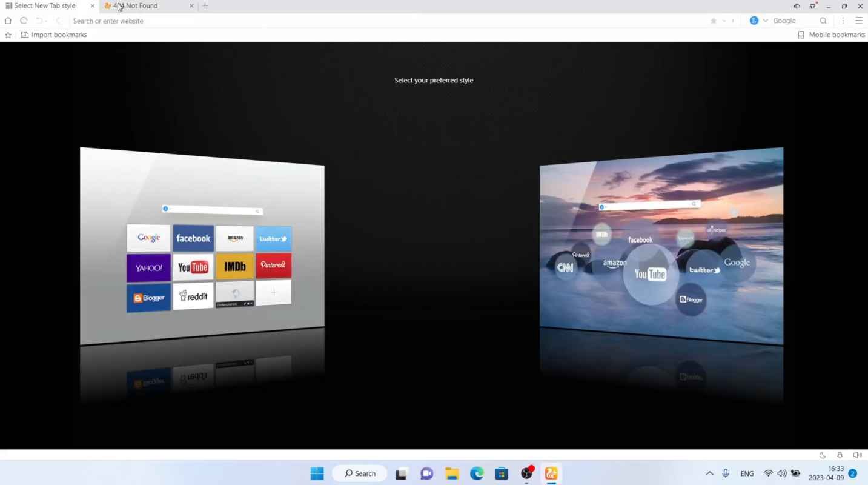Open Task View on taskbar
This screenshot has width=868, height=485.
click(401, 473)
